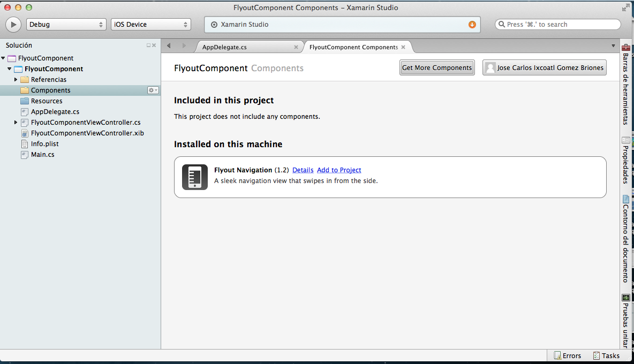Click the search field to search commands
Image resolution: width=634 pixels, height=364 pixels.
pos(557,24)
